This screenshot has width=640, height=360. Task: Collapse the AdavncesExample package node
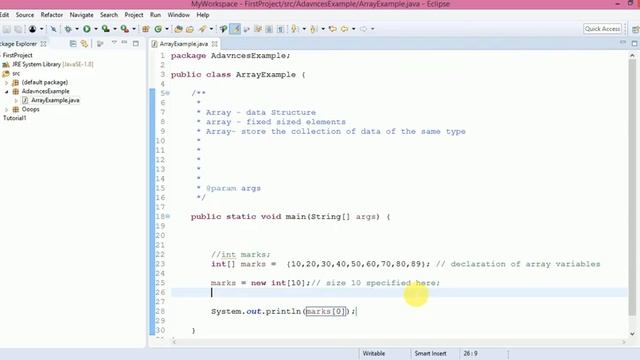6,91
